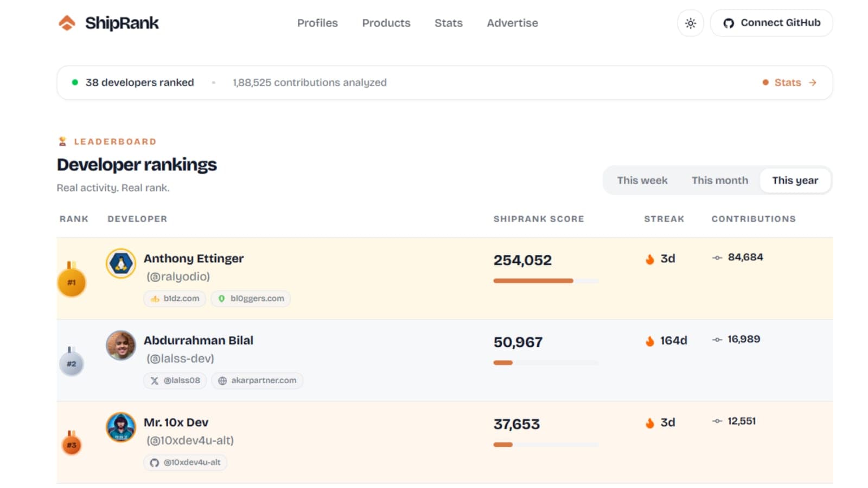Click the ShipRank logo icon
The image size is (868, 488).
point(67,23)
